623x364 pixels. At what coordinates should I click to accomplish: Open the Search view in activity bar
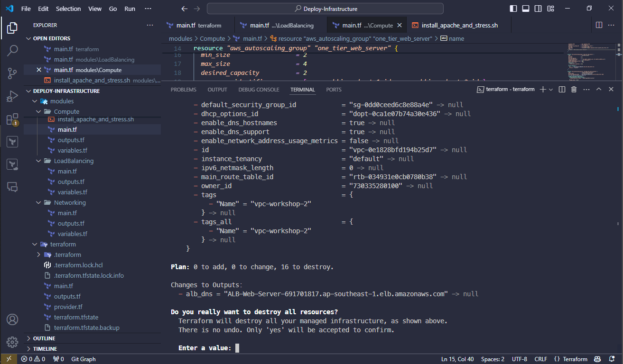click(12, 50)
